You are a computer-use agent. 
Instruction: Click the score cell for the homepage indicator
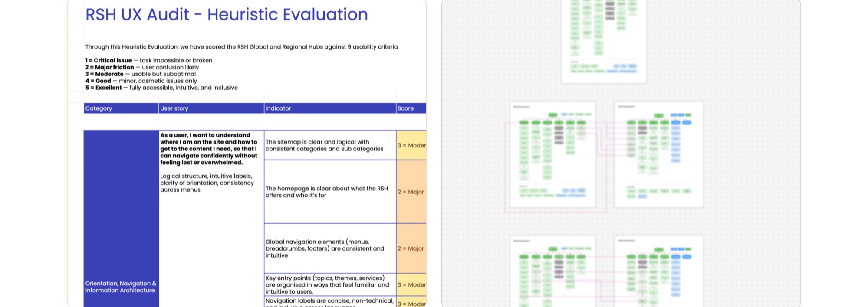click(x=411, y=192)
